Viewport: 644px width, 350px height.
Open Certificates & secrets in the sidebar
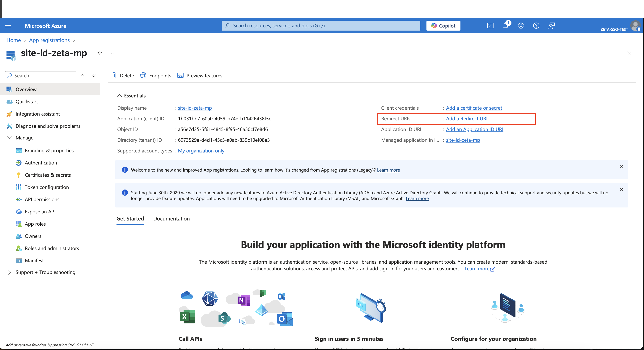pyautogui.click(x=48, y=175)
